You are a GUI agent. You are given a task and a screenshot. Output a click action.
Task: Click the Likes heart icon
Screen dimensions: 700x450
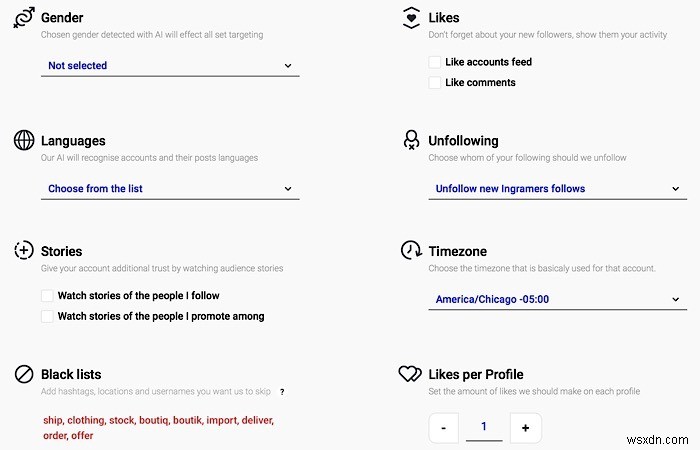pyautogui.click(x=410, y=19)
